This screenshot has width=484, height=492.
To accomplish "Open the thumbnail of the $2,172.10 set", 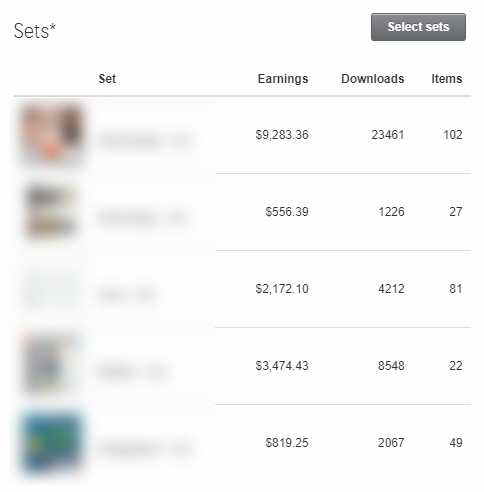I will click(51, 289).
